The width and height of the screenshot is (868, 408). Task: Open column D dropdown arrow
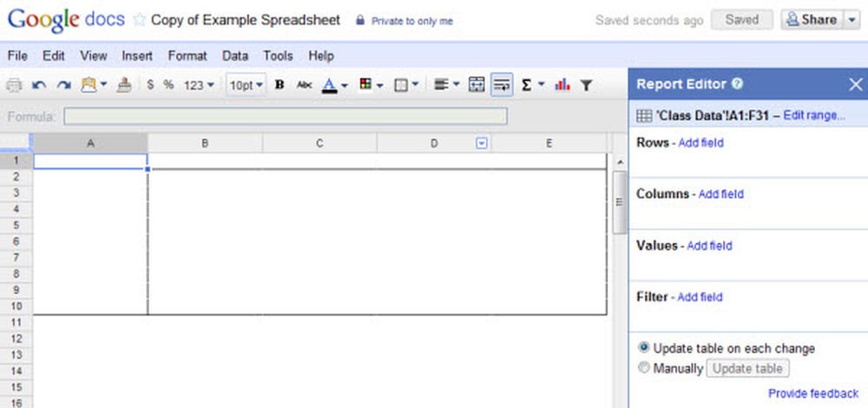coord(482,144)
